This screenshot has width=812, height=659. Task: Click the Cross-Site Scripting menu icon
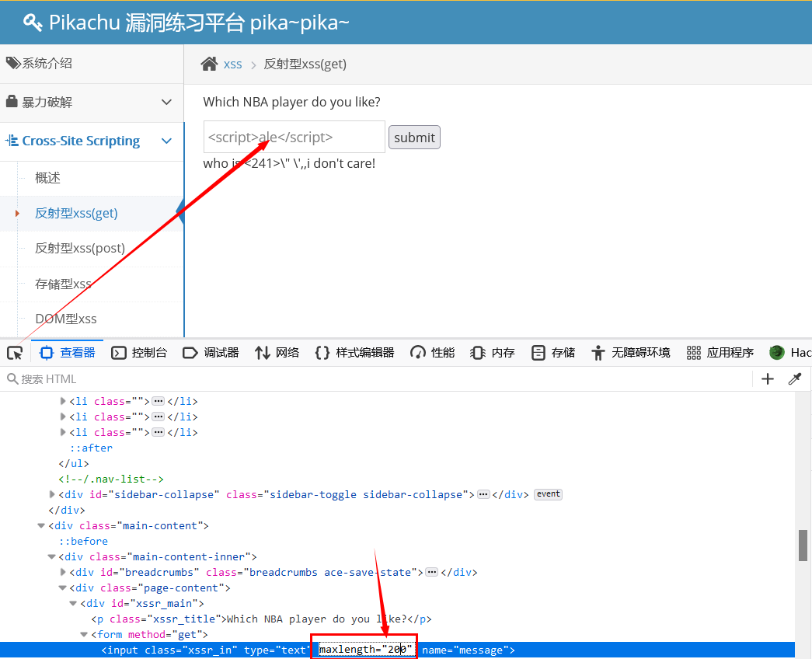pos(12,141)
